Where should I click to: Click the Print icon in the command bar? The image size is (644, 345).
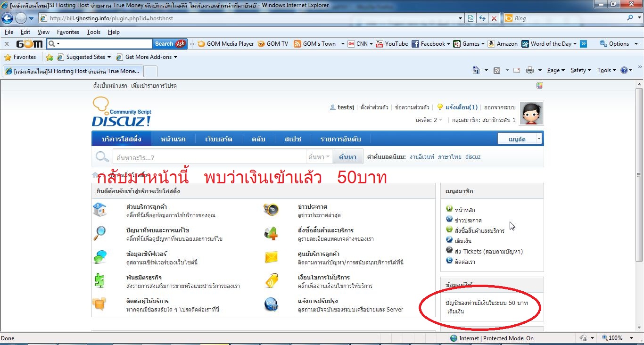[x=530, y=70]
